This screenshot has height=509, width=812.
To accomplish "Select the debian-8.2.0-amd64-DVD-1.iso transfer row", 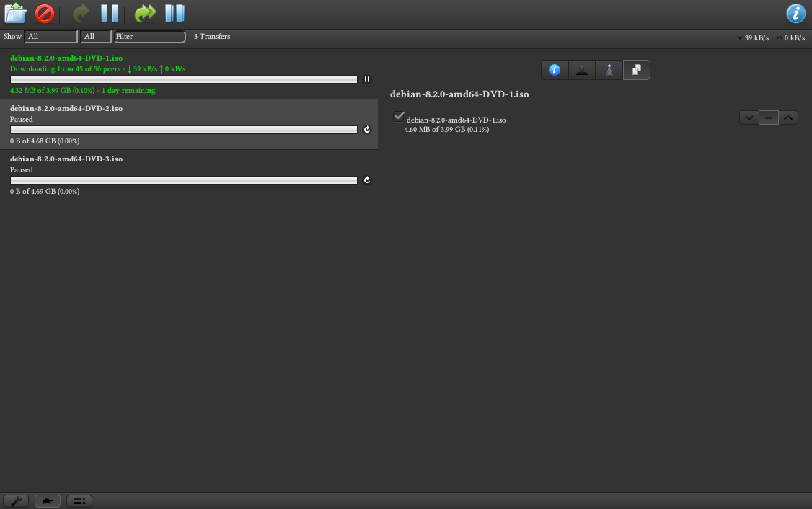I will (189, 74).
